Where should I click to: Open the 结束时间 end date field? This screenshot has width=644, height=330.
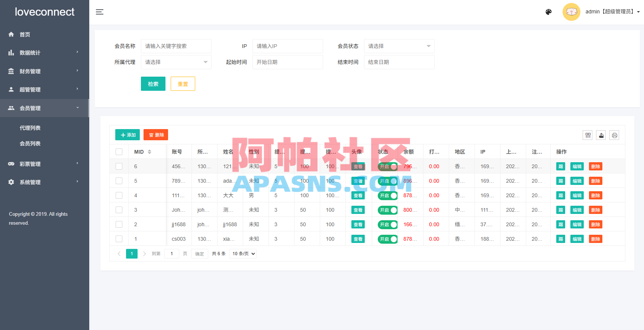coord(399,62)
